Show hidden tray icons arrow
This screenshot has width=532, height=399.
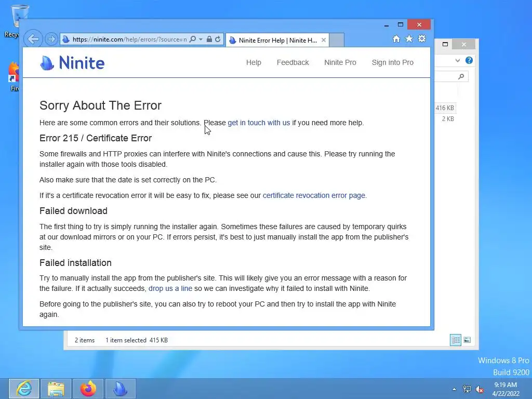[x=454, y=389]
